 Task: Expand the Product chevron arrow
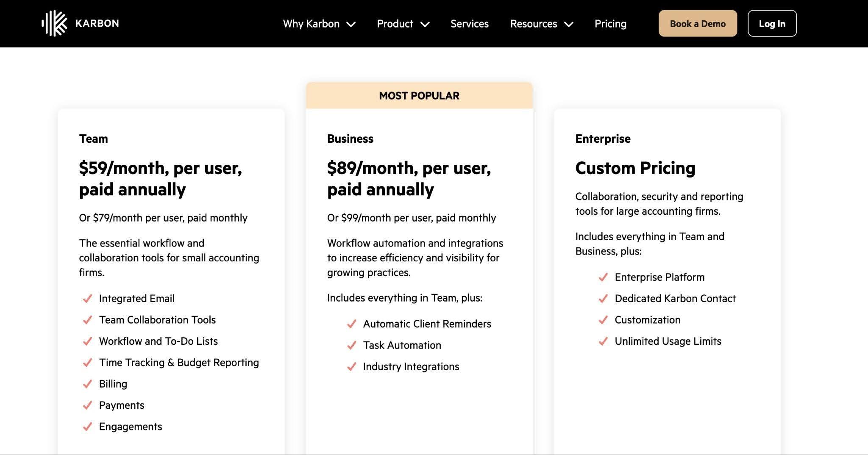tap(425, 25)
